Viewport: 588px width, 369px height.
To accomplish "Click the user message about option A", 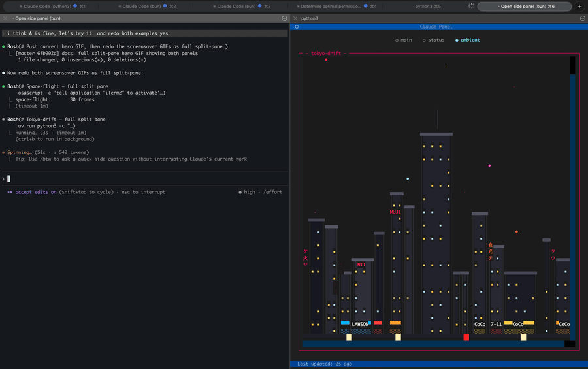I will 145,33.
